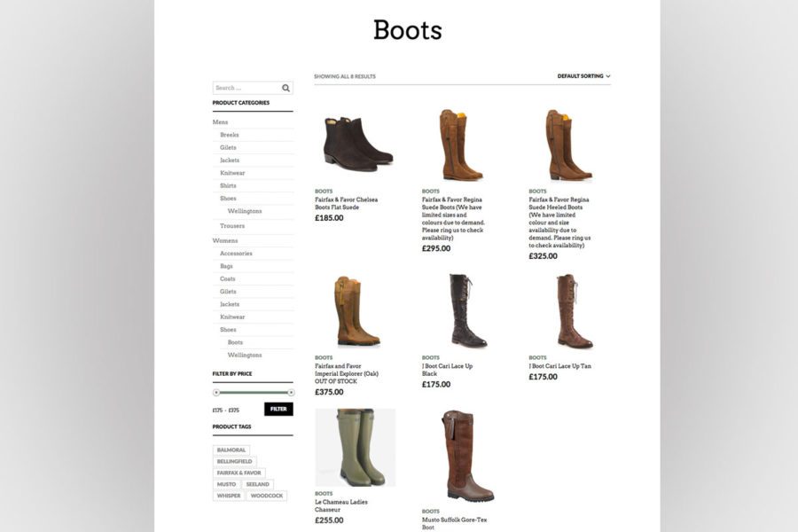The height and width of the screenshot is (532, 798).
Task: Open J Boot Cari Black image
Action: tap(467, 311)
